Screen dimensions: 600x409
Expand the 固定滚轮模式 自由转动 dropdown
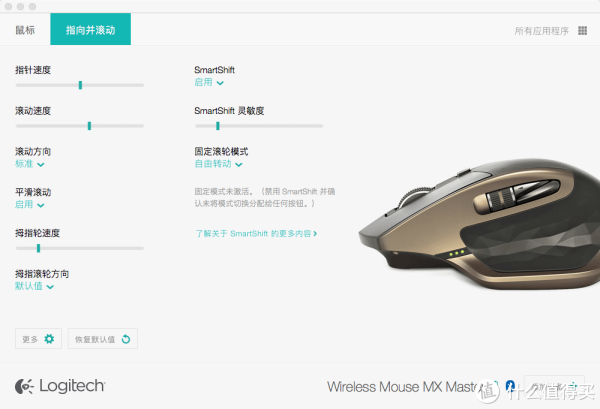click(218, 164)
